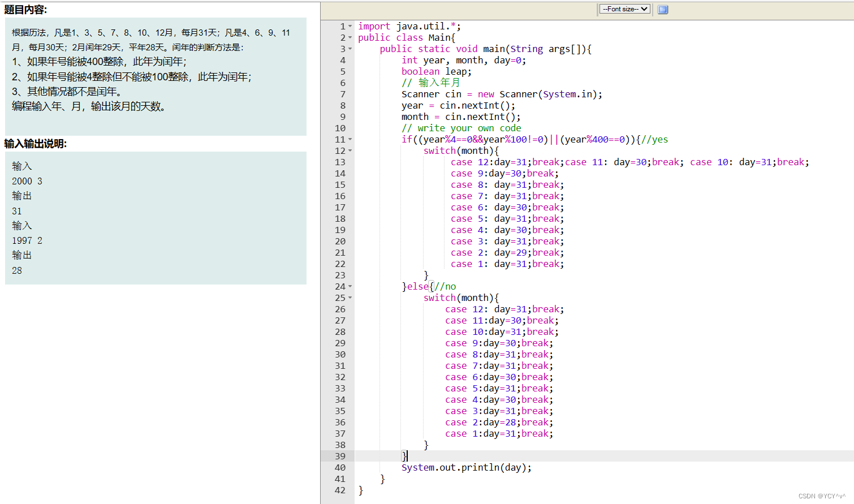Click the sample input '2000 3'
The image size is (854, 504).
pos(27,181)
